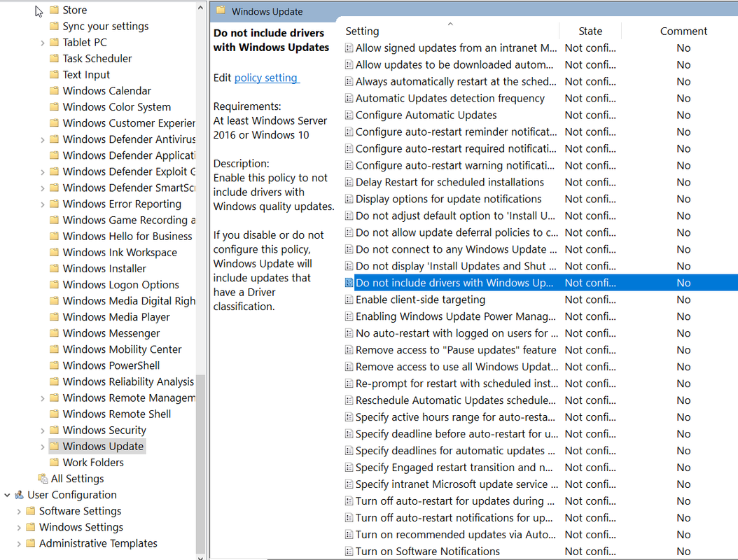Expand Administrative Templates under User Configuration
This screenshot has width=738, height=560.
19,543
